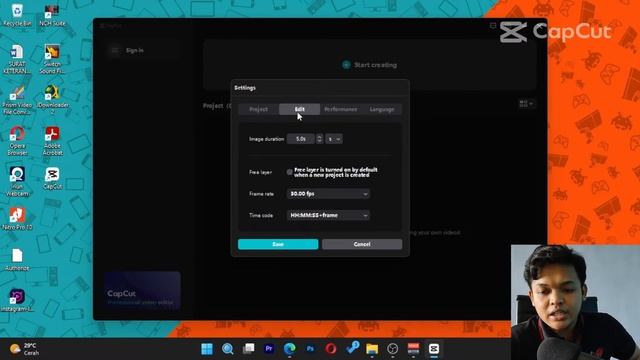Open the Frame rate dropdown
Screen dimensions: 640x360
(x=328, y=194)
